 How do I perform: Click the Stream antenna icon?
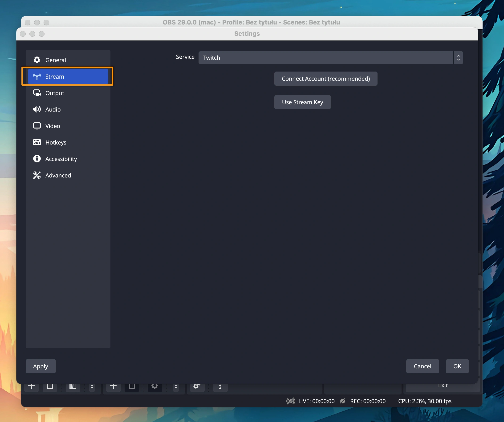(37, 76)
